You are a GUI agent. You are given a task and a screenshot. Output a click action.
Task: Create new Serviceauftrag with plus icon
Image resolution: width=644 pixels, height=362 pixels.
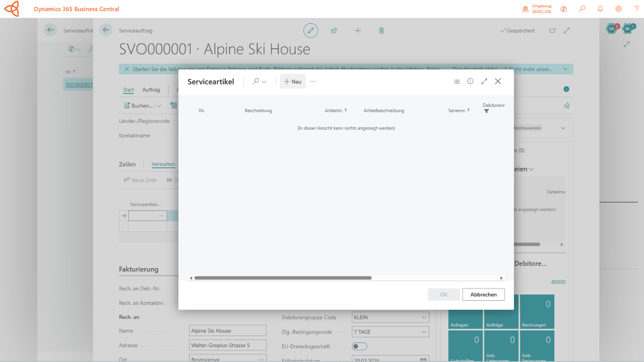pos(358,31)
